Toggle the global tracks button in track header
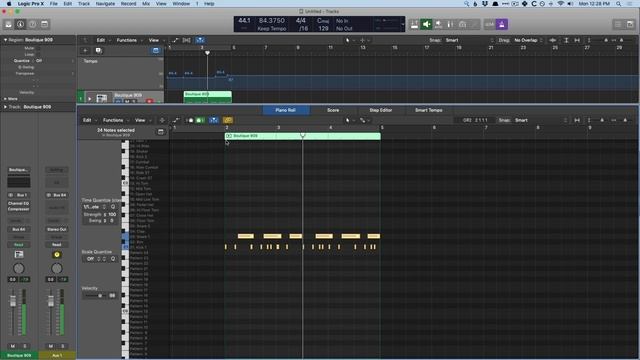640x360 pixels. tap(156, 51)
